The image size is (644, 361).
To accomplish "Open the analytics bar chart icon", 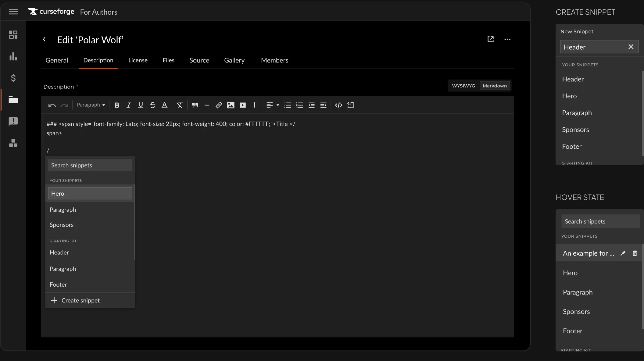I will tap(13, 56).
